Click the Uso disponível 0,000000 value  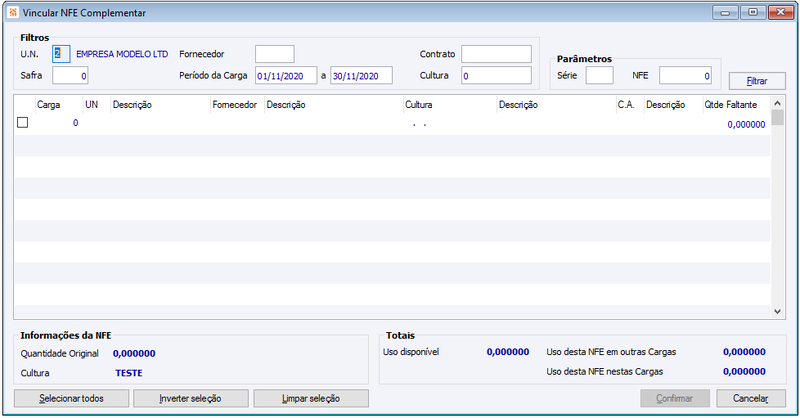click(x=508, y=352)
